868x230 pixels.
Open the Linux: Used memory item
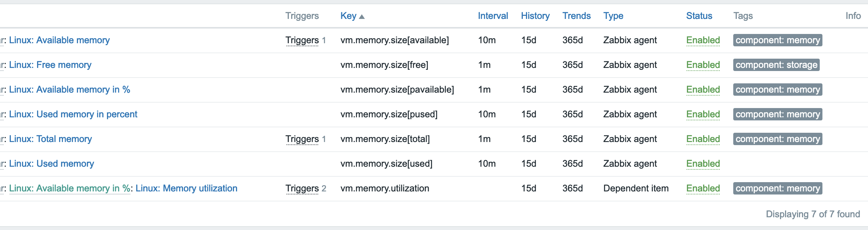[x=52, y=164]
